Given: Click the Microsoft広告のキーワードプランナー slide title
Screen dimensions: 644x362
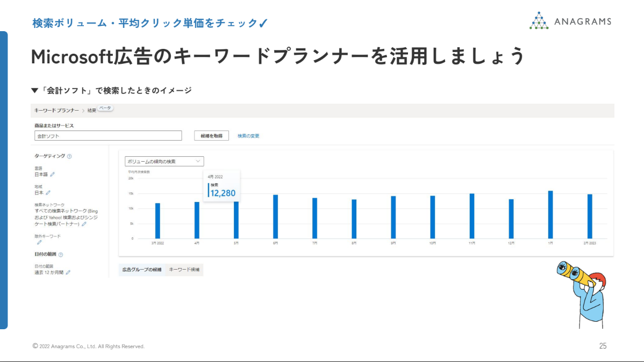Looking at the screenshot, I should (x=278, y=56).
